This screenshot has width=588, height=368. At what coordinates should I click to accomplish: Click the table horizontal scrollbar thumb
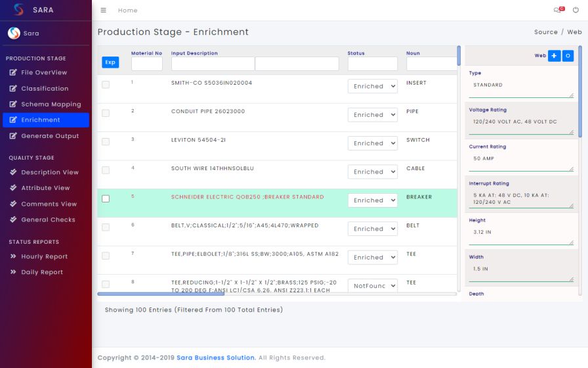point(161,294)
